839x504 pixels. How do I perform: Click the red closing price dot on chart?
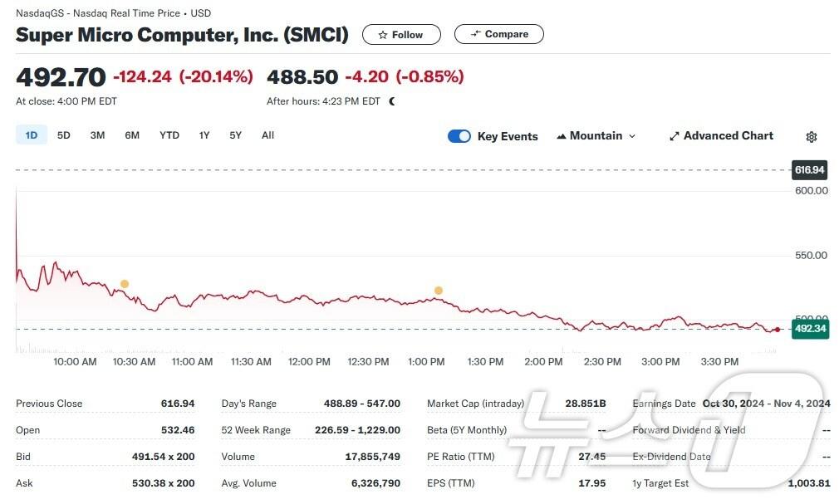pyautogui.click(x=777, y=330)
